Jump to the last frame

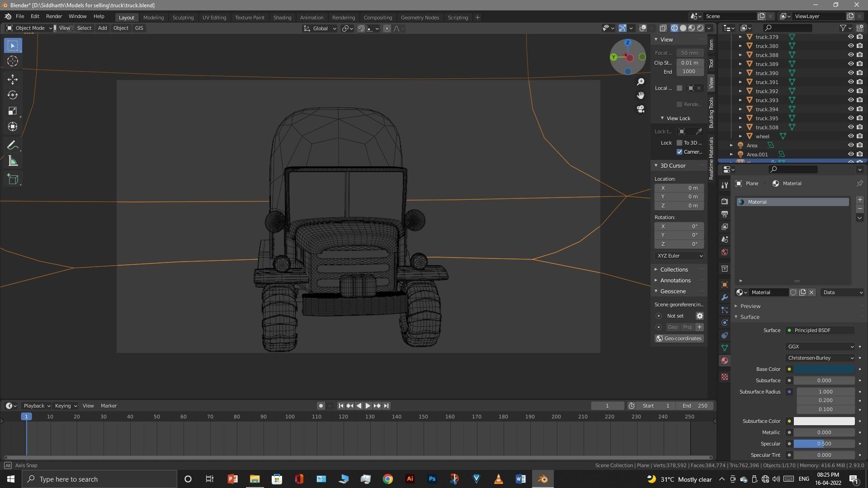[386, 406]
